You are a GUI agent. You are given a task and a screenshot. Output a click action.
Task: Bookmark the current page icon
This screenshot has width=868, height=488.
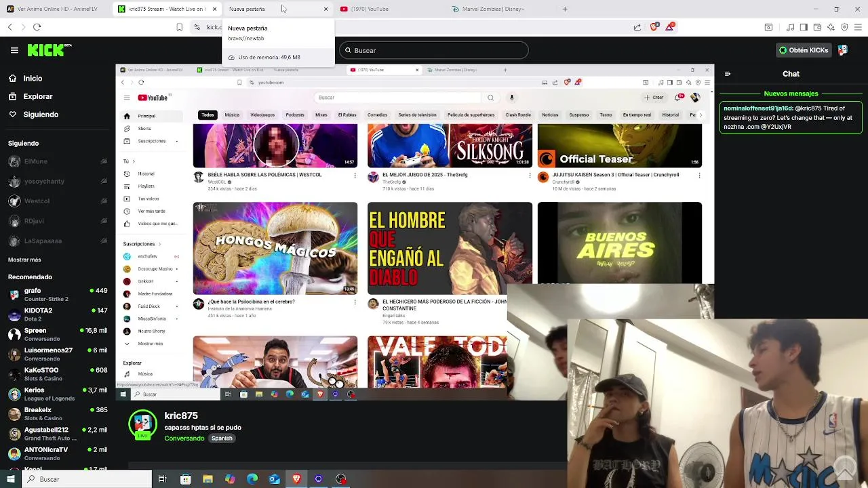179,27
